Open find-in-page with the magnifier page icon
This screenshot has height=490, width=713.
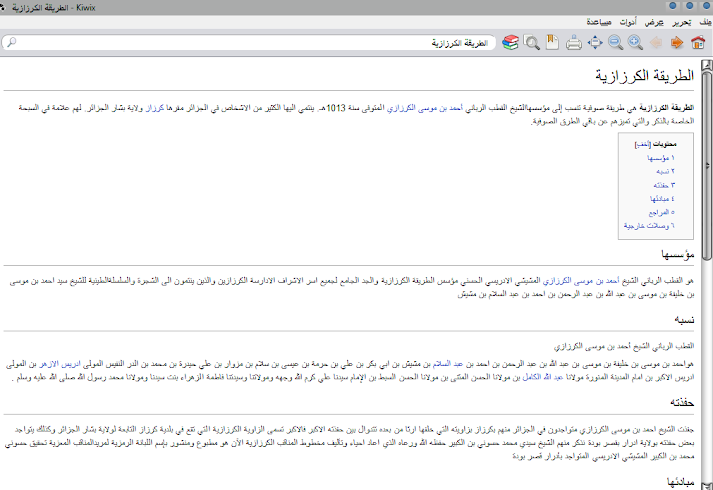pyautogui.click(x=532, y=43)
